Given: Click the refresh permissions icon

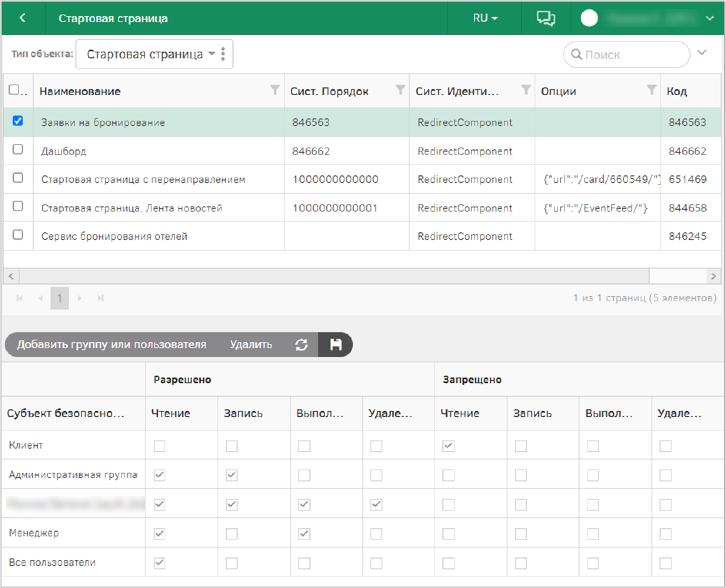Looking at the screenshot, I should pos(301,345).
